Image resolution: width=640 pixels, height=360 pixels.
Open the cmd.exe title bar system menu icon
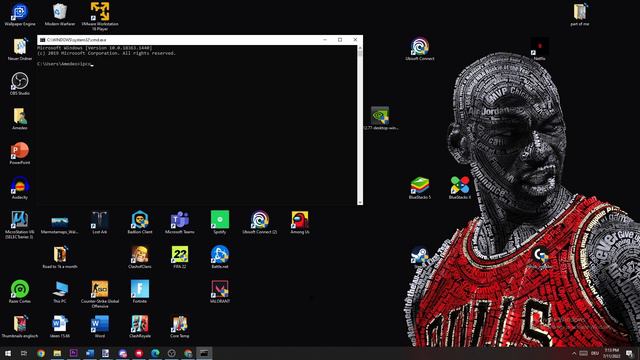pos(42,40)
